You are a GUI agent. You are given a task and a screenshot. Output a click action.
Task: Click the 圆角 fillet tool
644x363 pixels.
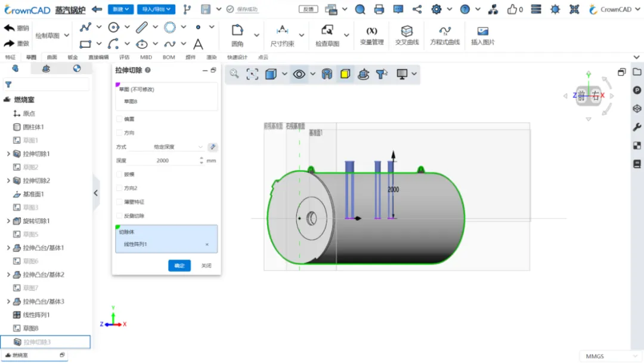[x=237, y=35]
